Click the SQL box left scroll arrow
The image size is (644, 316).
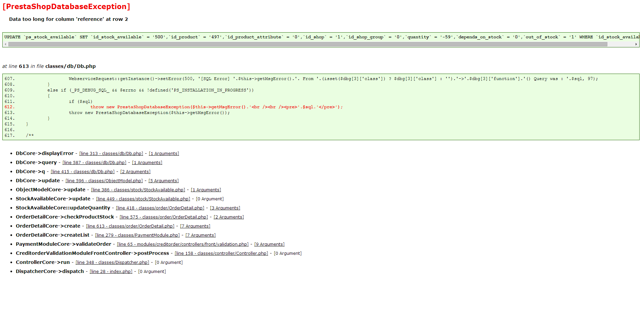[x=5, y=44]
